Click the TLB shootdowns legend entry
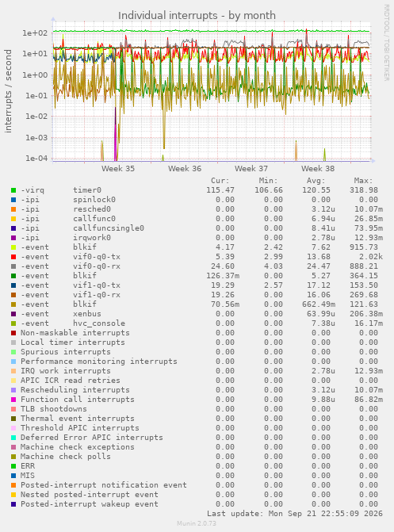The height and width of the screenshot is (532, 394). (x=54, y=409)
